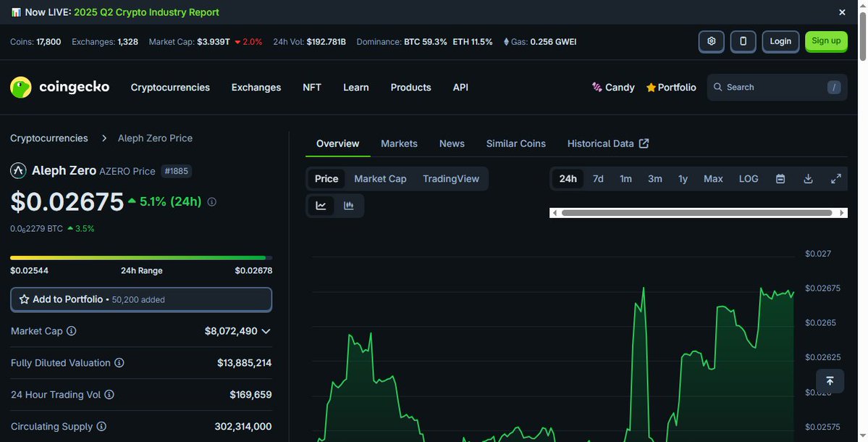Click the ETH 11.5% dominance value
Viewport: 868px width, 442px height.
473,41
